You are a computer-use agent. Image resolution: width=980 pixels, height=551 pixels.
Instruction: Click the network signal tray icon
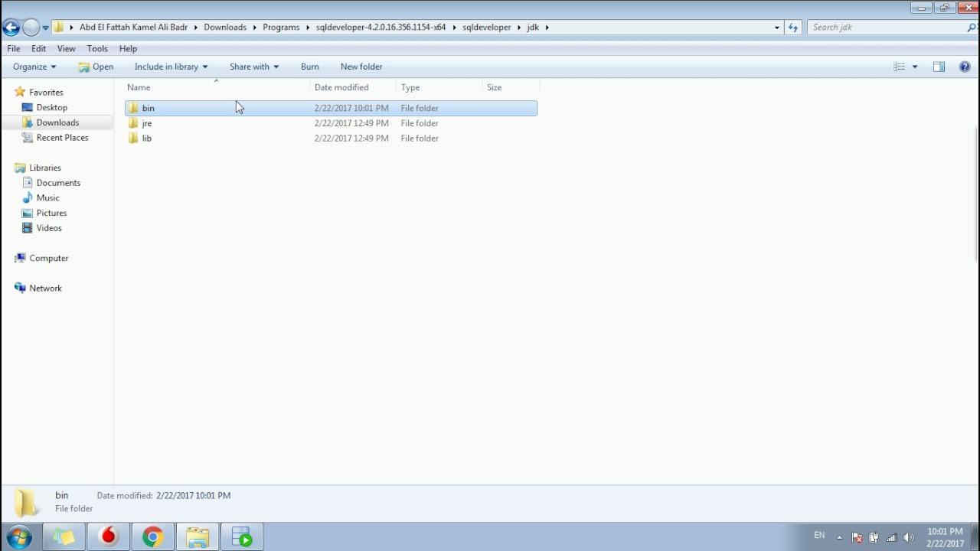891,537
